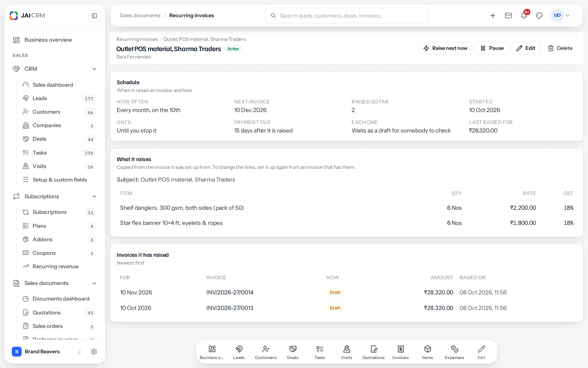Click Expenses icon in bottom dock
Screen dimensions: 588x368
[455, 352]
